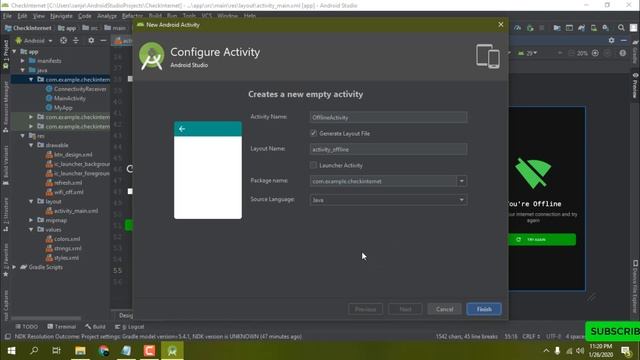Open the Code menu

click(x=84, y=16)
